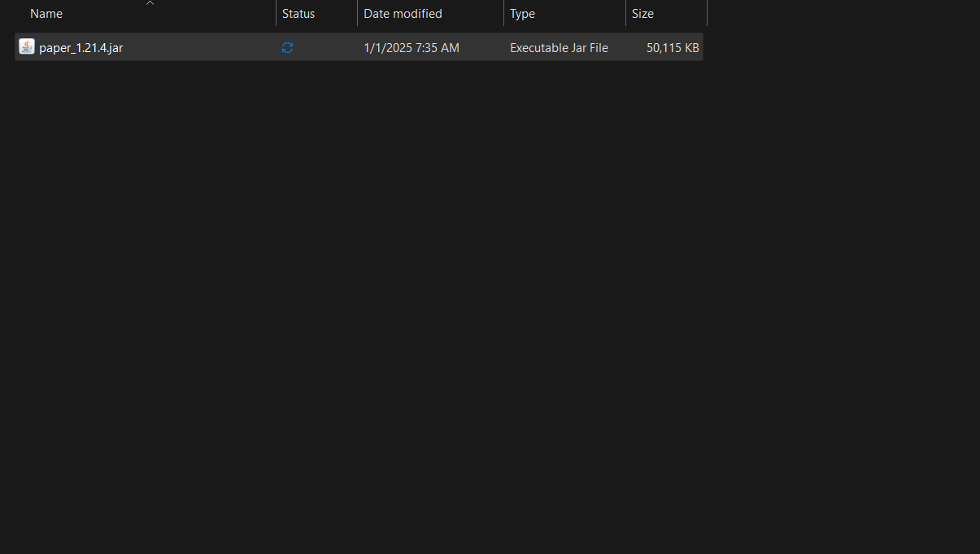Sort by the Status column header

coord(298,14)
